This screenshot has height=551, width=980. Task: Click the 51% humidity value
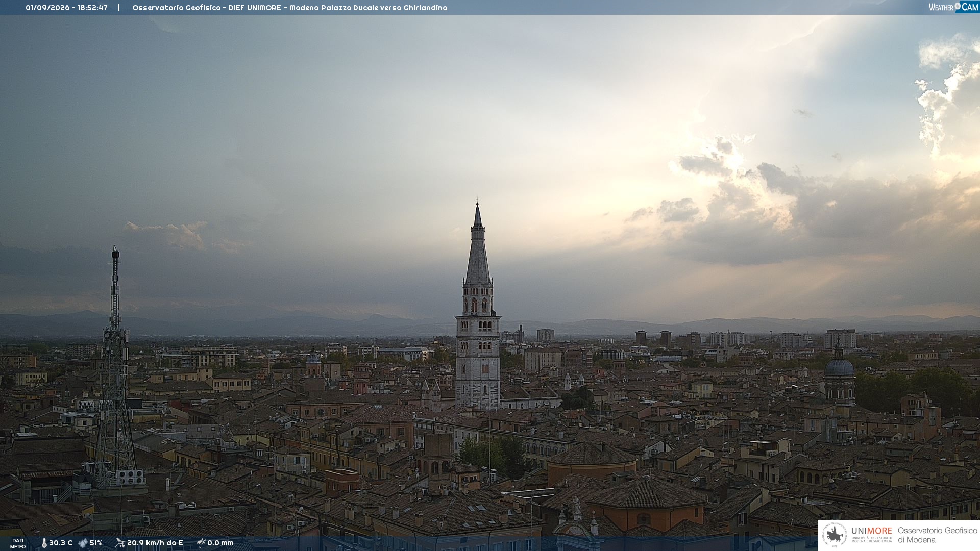(x=96, y=543)
